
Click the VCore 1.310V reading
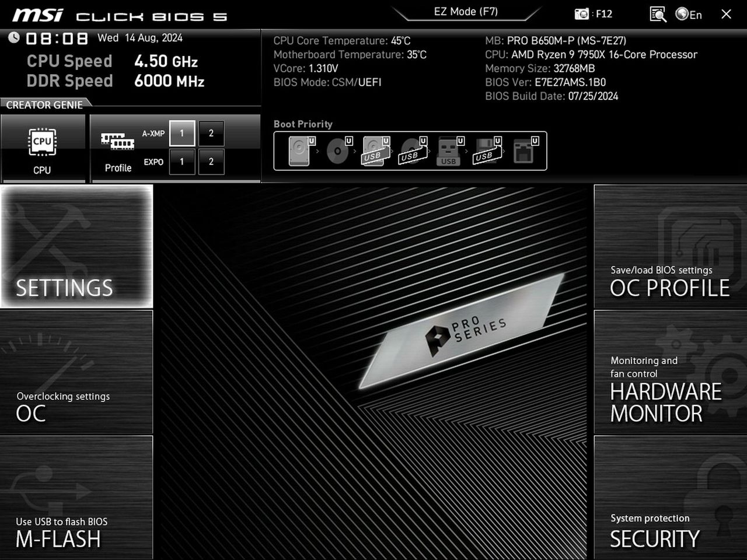306,68
